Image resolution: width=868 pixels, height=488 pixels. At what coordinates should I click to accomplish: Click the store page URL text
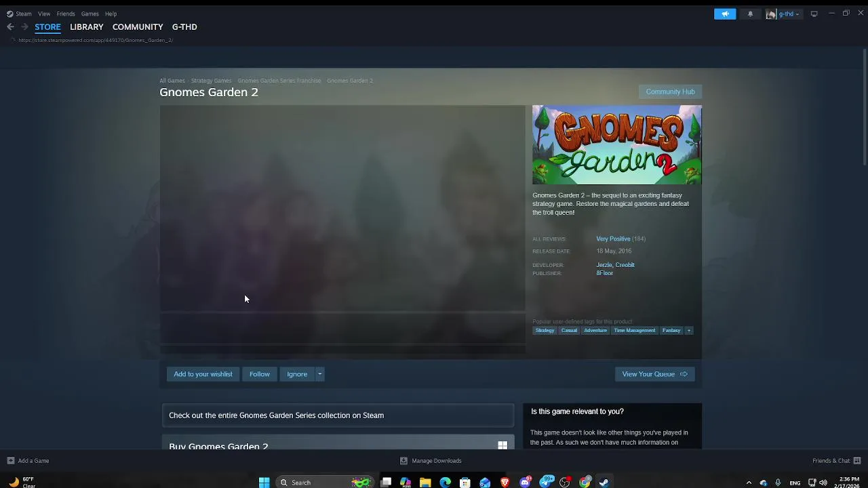(x=96, y=40)
